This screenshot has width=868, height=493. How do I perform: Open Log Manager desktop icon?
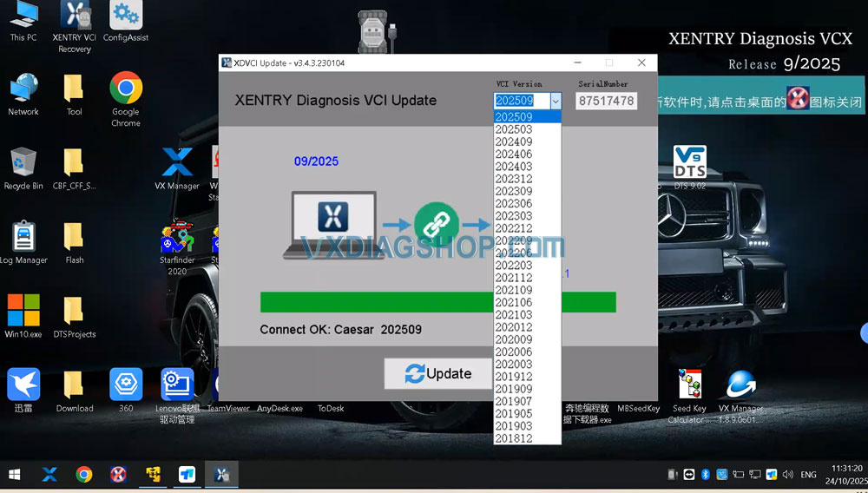[23, 237]
